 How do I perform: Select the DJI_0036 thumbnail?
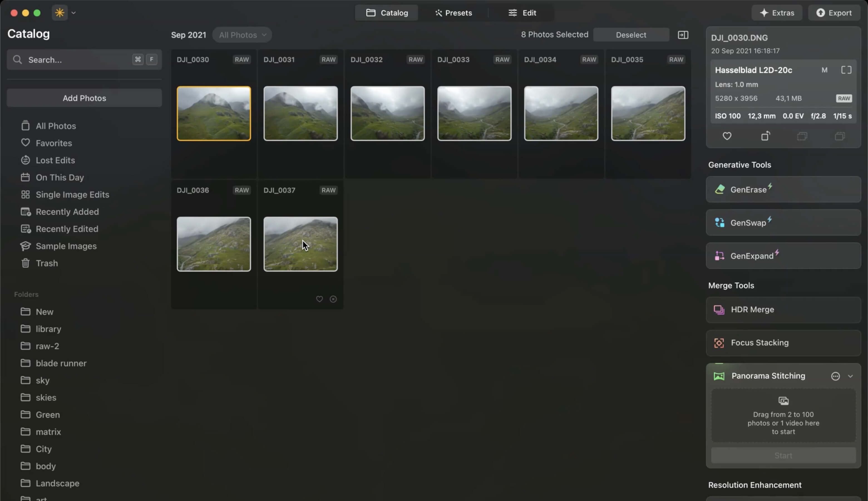point(214,244)
